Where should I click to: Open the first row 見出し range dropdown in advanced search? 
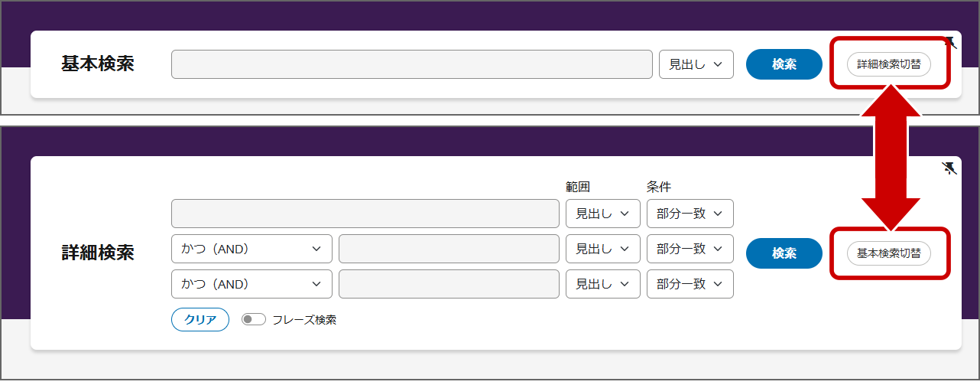click(x=602, y=214)
